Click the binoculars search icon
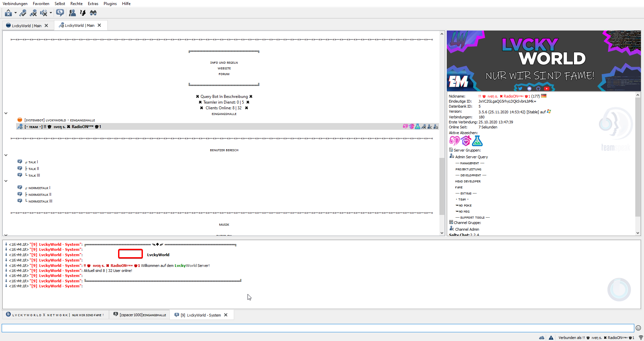Viewport: 644px width, 341px height. [x=93, y=13]
